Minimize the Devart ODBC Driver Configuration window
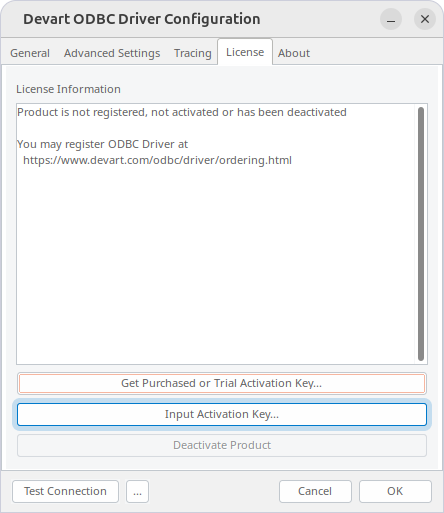444x513 pixels. click(x=391, y=19)
